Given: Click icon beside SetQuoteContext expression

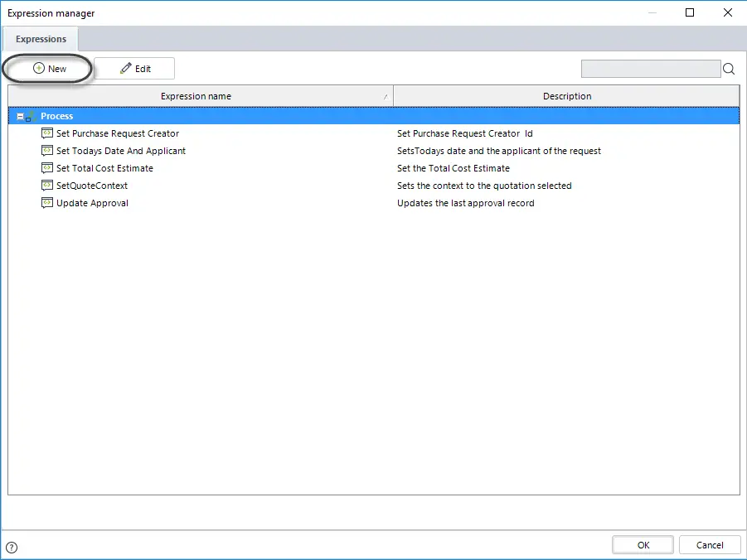Looking at the screenshot, I should (x=46, y=186).
